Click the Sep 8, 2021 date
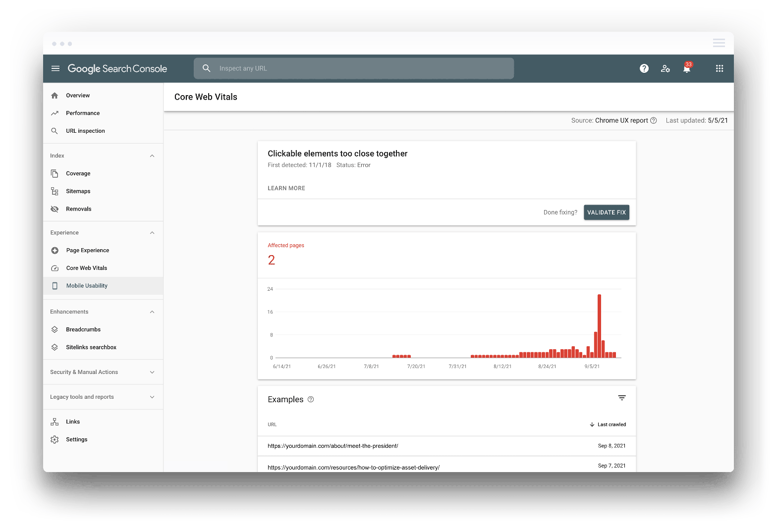The width and height of the screenshot is (778, 532). [x=611, y=446]
